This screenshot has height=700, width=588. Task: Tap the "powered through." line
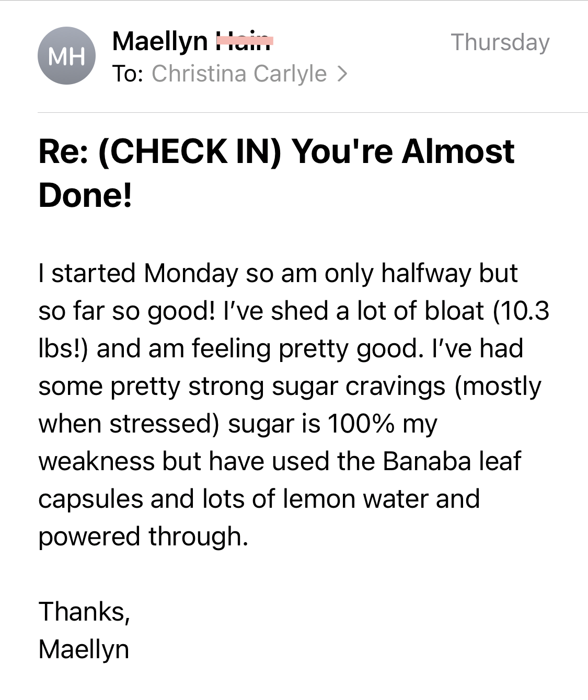click(x=143, y=536)
